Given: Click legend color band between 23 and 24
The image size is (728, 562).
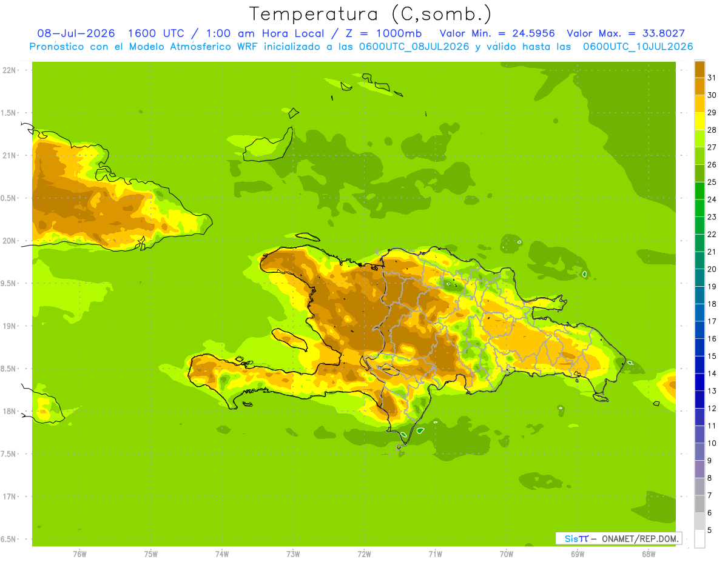Looking at the screenshot, I should click(699, 208).
